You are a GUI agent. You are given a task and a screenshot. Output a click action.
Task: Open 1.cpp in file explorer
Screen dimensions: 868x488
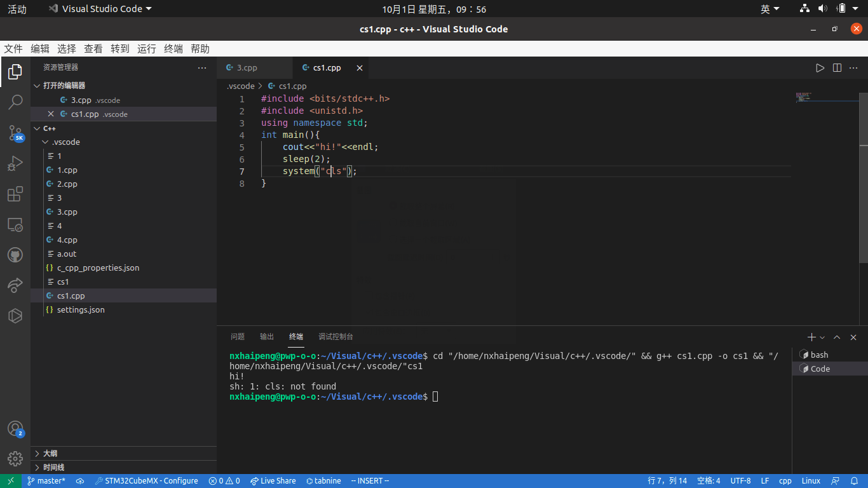point(123,170)
